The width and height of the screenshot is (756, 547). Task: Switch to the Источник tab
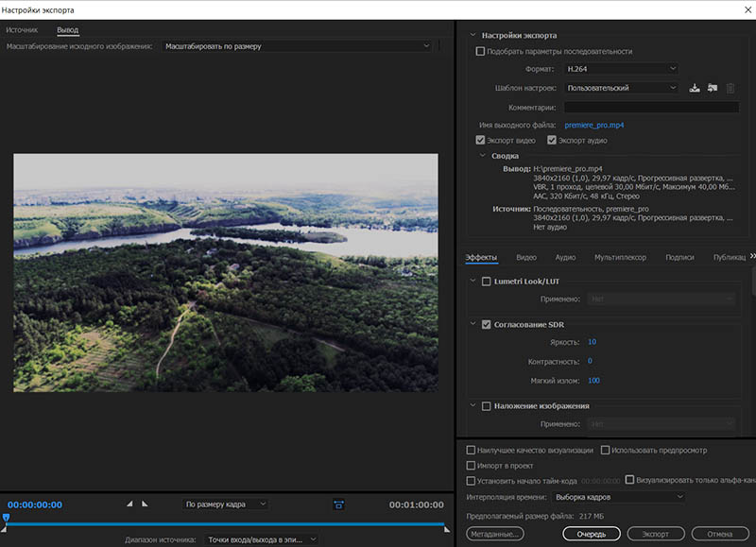22,30
